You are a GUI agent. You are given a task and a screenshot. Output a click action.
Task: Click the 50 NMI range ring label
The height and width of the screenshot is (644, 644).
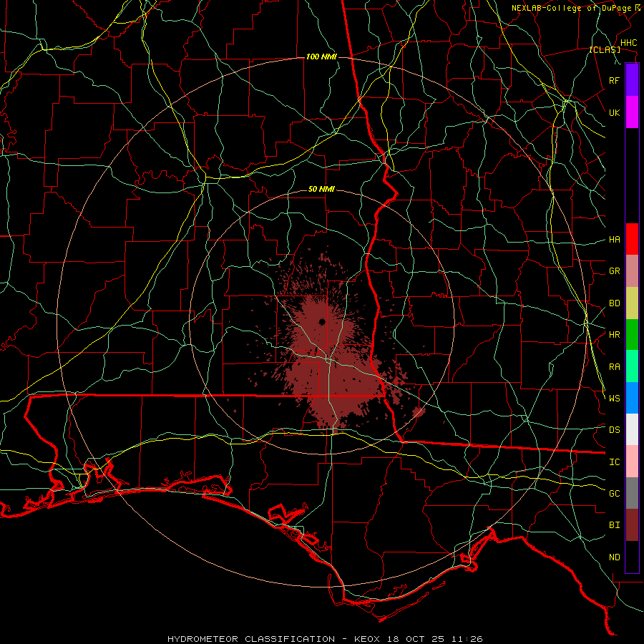click(x=321, y=189)
